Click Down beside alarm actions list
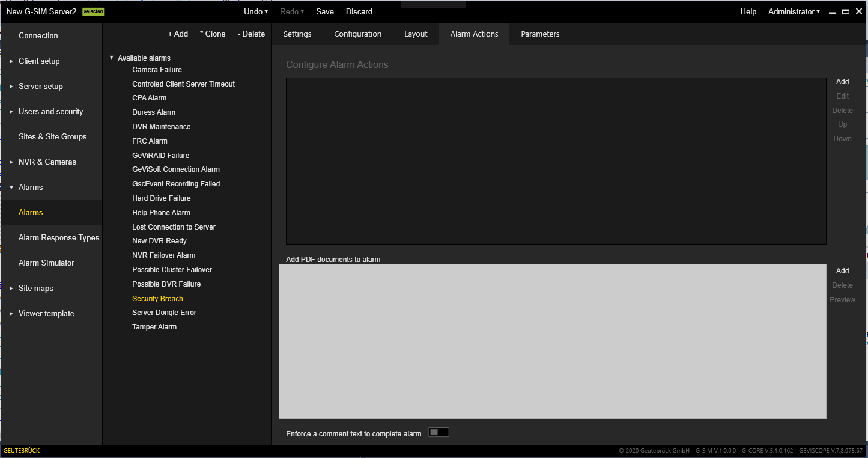Screen dimensions: 868x458 tap(843, 139)
